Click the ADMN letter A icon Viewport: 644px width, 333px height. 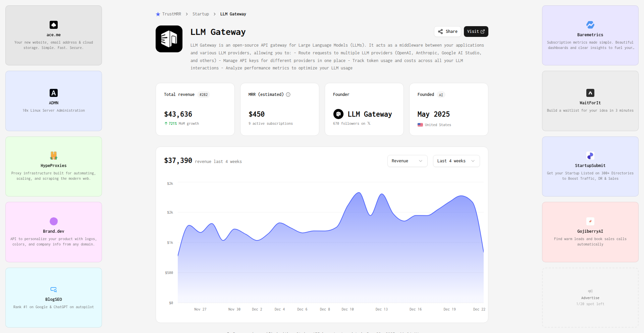[54, 93]
